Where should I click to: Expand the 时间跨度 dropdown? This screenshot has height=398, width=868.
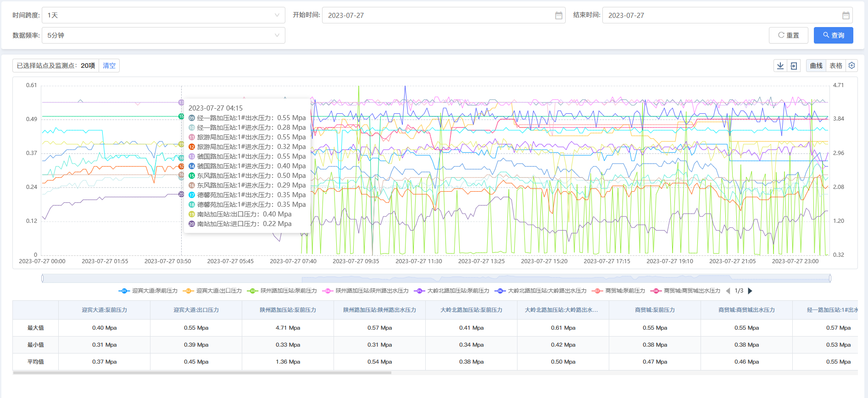click(x=163, y=15)
